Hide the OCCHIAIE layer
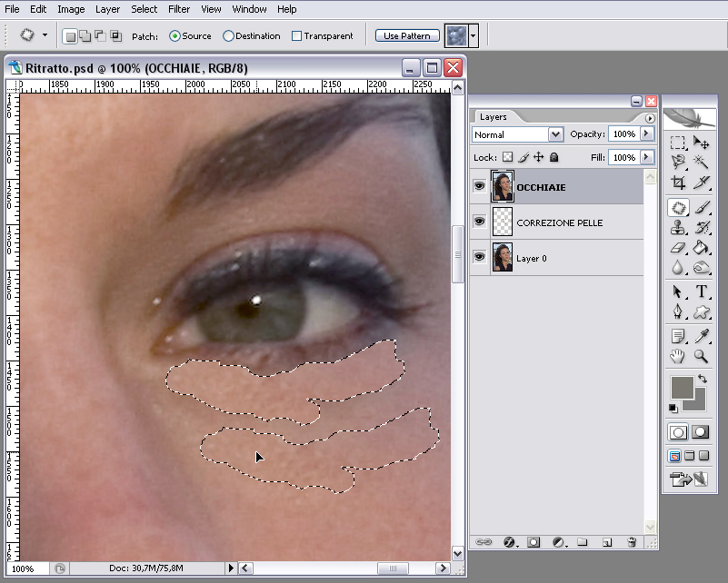Image resolution: width=728 pixels, height=583 pixels. coord(479,186)
